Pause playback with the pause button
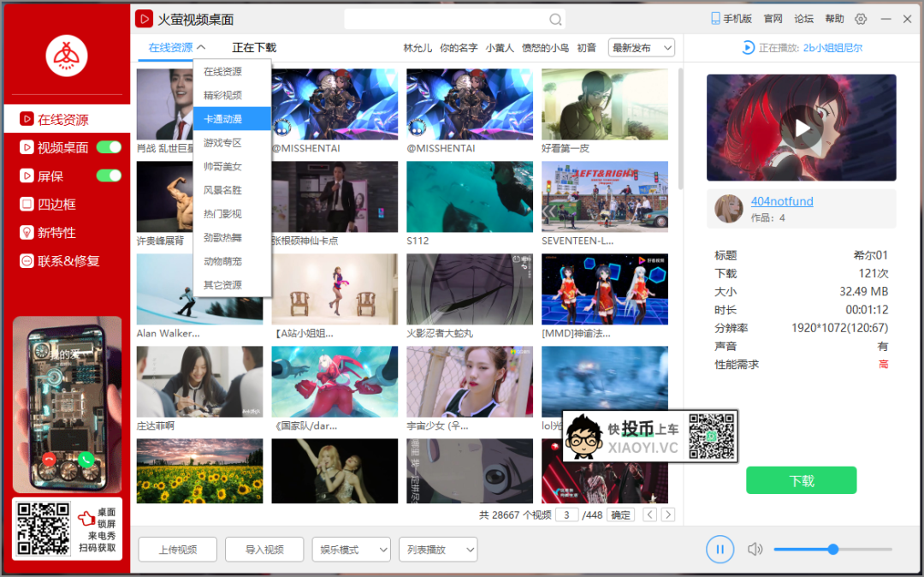Viewport: 924px width, 577px height. 720,549
